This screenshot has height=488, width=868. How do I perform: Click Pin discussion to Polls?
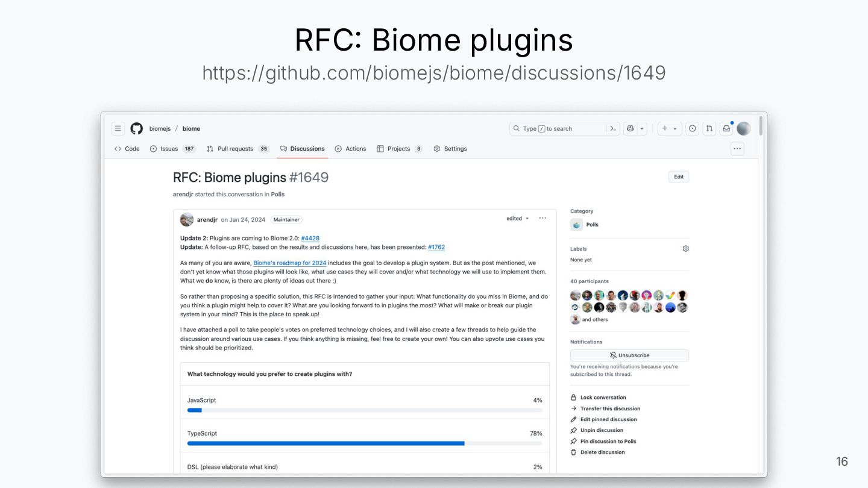(x=603, y=442)
